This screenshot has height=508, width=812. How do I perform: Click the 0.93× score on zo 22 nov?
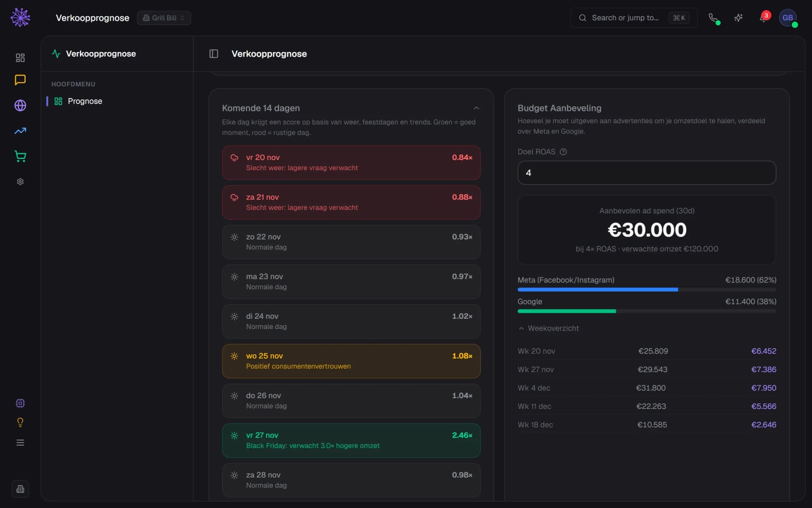[x=462, y=237]
